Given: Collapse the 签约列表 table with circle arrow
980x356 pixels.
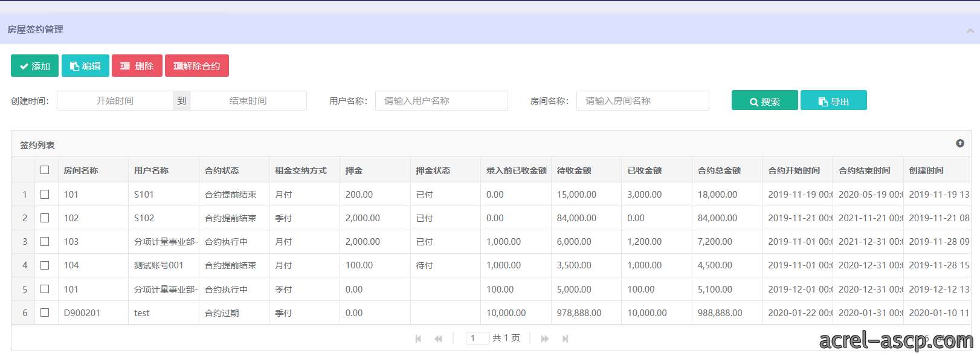Looking at the screenshot, I should click(x=960, y=143).
